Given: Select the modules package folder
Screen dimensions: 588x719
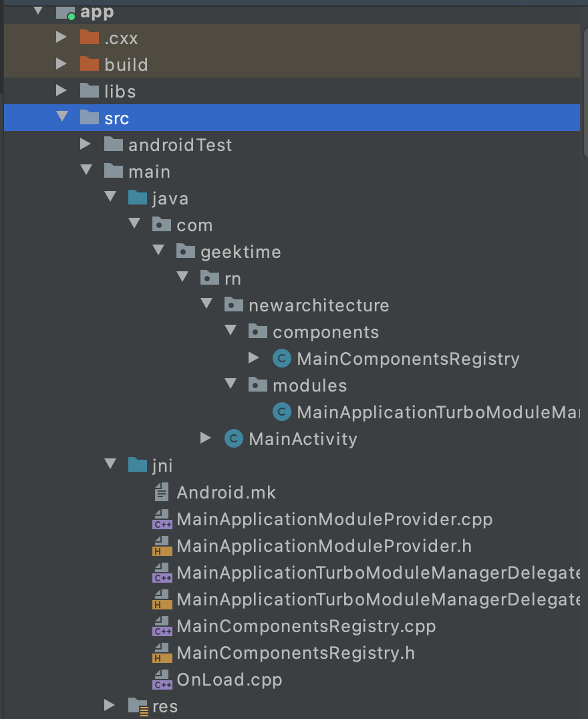Looking at the screenshot, I should click(x=309, y=386).
